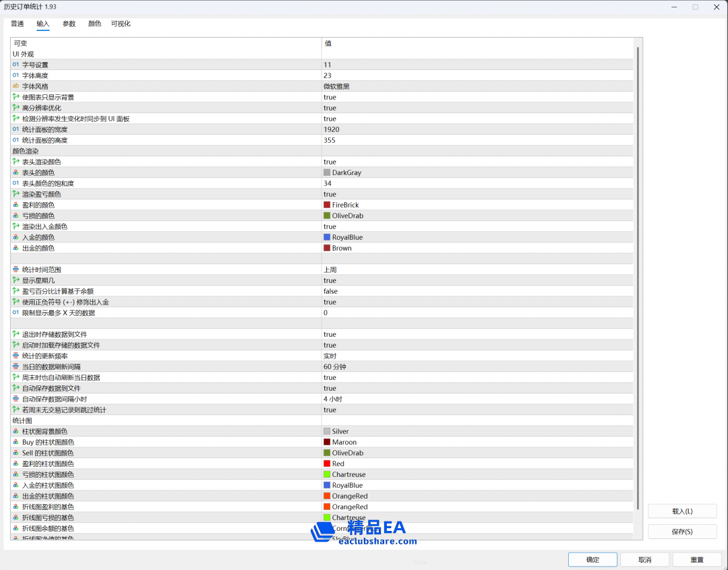This screenshot has width=728, height=570.
Task: Toggle the 显示星期几 true value
Action: pyautogui.click(x=330, y=280)
